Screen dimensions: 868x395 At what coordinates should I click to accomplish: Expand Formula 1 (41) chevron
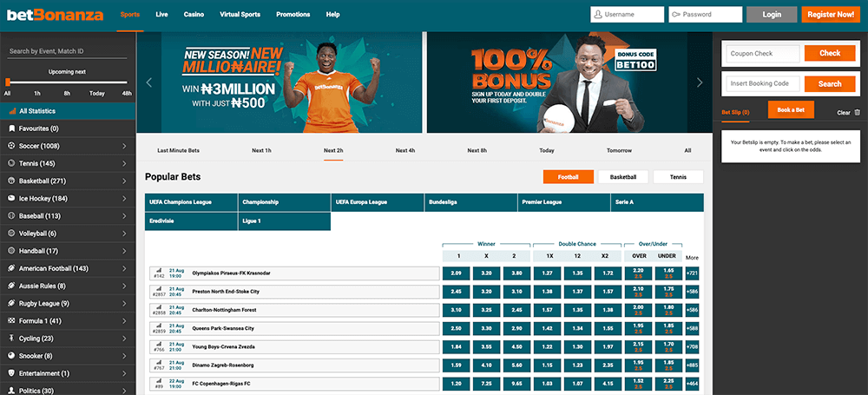[x=124, y=321]
